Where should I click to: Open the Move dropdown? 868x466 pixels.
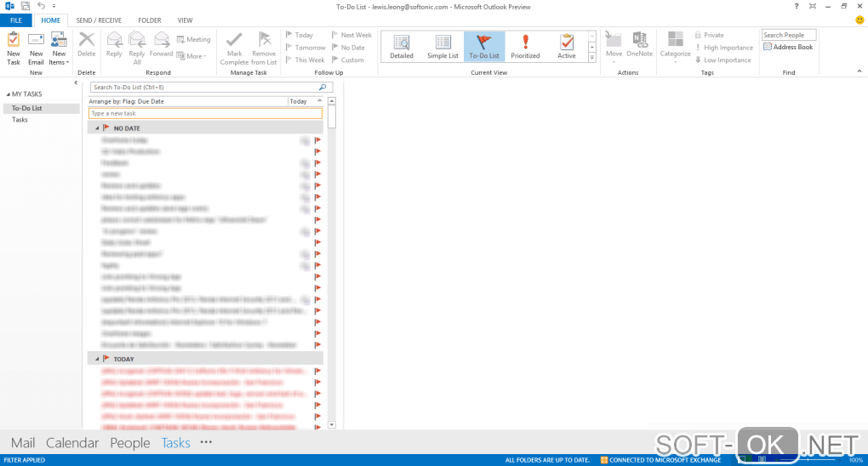click(x=614, y=48)
